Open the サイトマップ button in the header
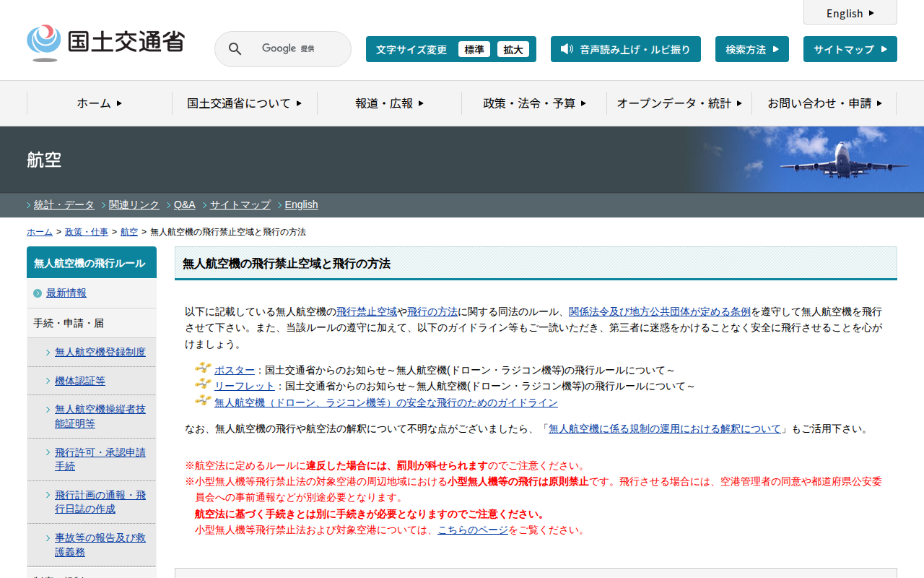Viewport: 924px width, 578px height. tap(850, 49)
